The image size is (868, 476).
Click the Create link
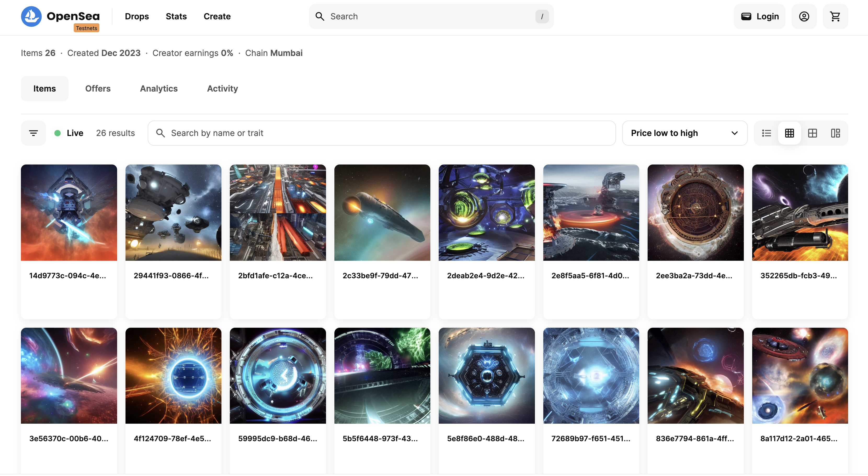[217, 16]
